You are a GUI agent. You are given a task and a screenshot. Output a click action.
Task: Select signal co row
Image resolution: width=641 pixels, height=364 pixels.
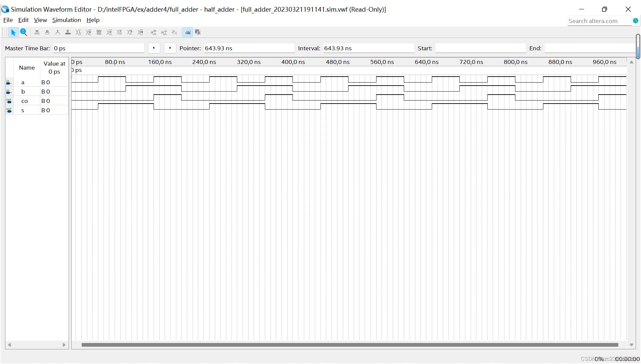pyautogui.click(x=37, y=101)
